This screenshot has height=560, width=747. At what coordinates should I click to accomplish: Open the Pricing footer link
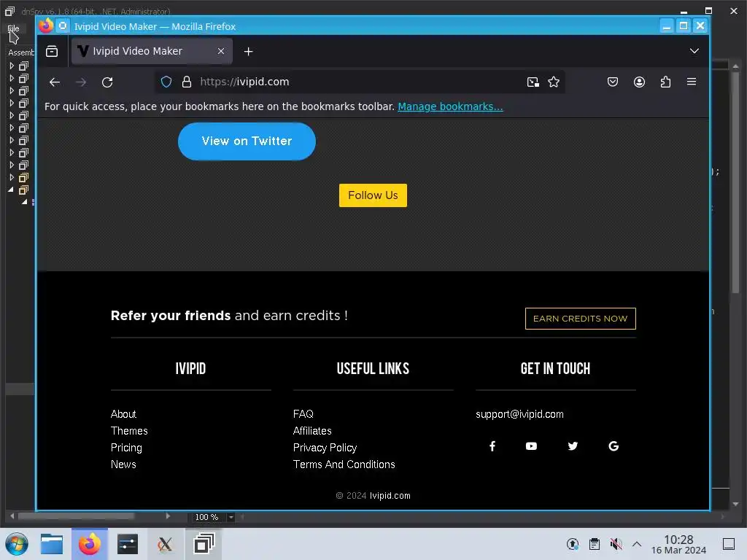[126, 448]
